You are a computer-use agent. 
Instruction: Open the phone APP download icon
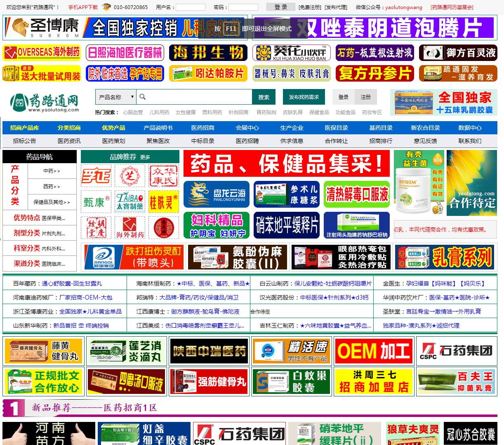pos(107,7)
